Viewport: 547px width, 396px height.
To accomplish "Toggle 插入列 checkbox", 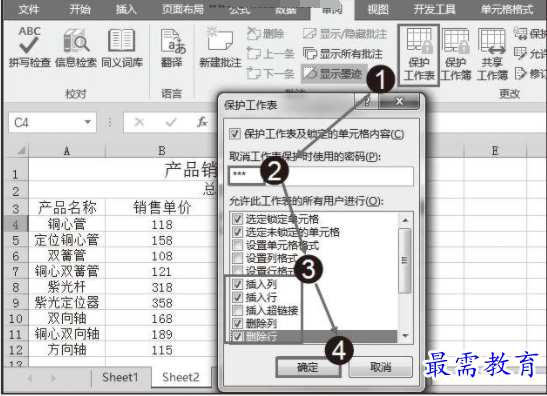I will (x=238, y=284).
